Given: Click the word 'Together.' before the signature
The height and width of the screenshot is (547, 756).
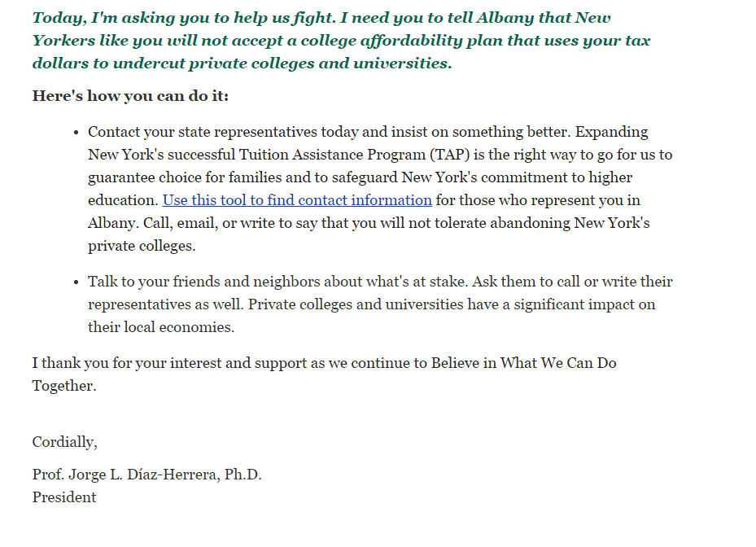Looking at the screenshot, I should click(x=64, y=386).
